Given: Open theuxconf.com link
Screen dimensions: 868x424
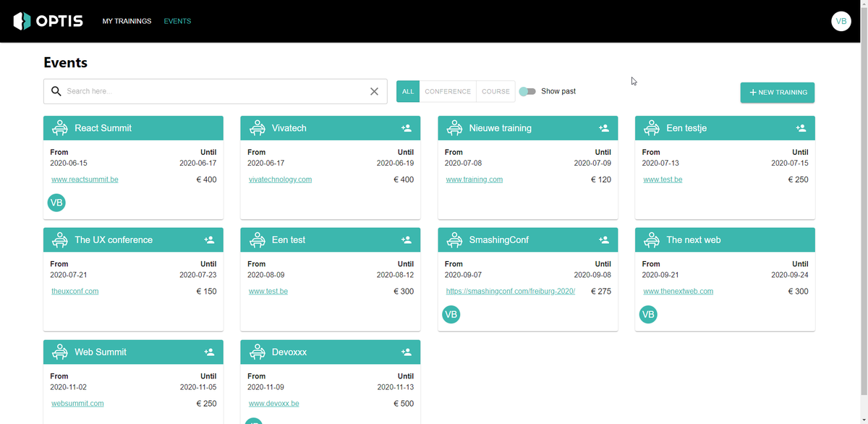Looking at the screenshot, I should pos(75,292).
